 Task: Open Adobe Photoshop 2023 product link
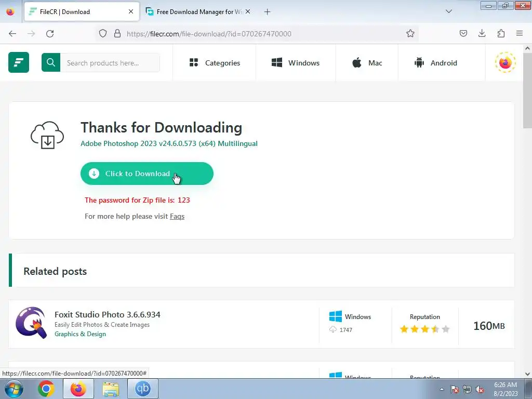pos(169,143)
